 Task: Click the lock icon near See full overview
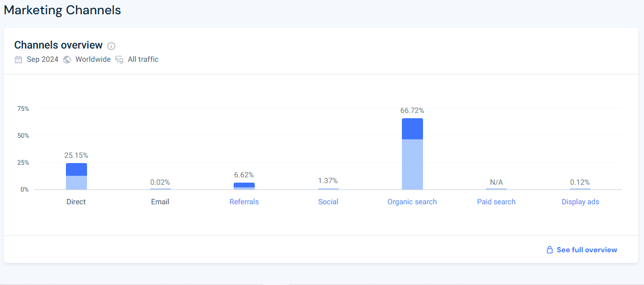tap(550, 250)
